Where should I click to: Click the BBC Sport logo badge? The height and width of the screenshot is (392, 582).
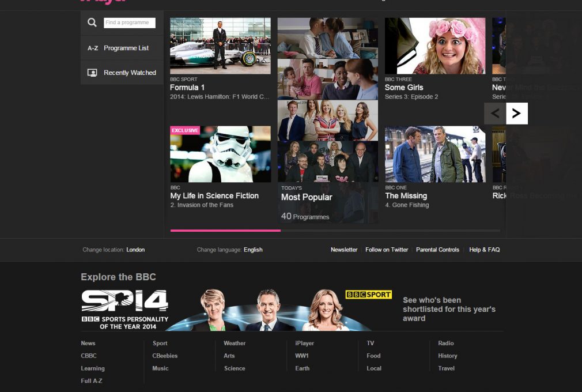point(368,295)
